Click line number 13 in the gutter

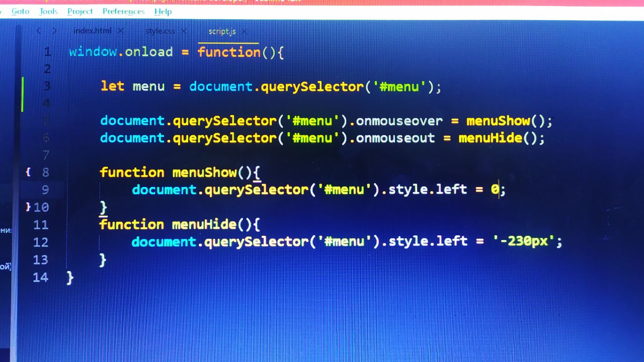(41, 259)
